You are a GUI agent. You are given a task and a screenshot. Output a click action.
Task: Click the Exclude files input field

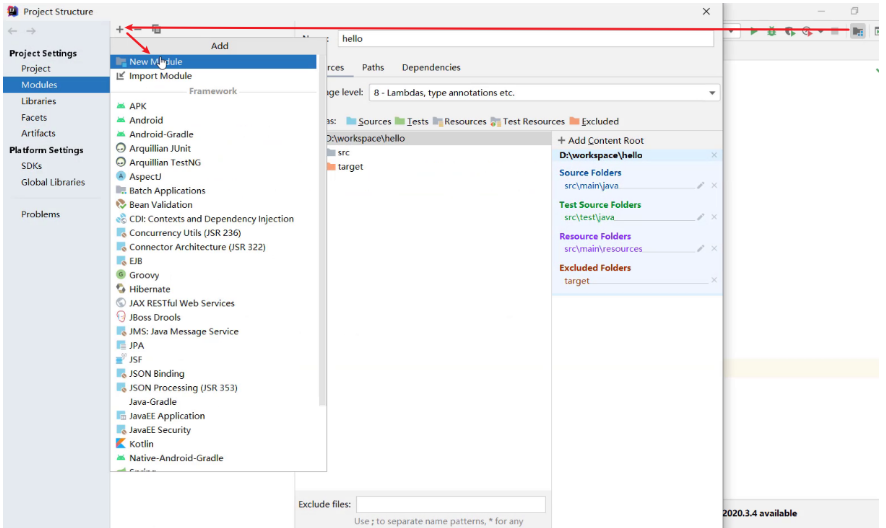pos(451,504)
